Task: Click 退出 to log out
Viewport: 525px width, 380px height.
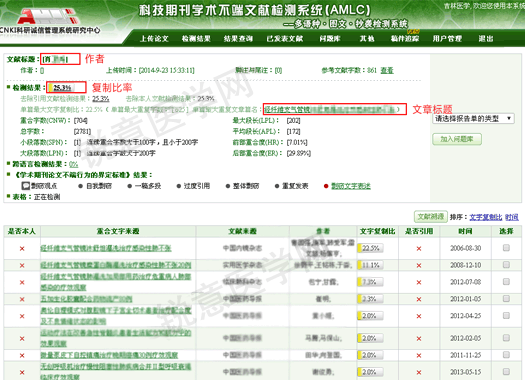Action: click(x=485, y=39)
